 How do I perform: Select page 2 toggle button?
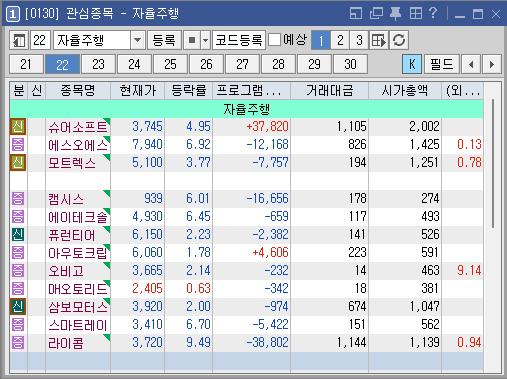point(340,40)
